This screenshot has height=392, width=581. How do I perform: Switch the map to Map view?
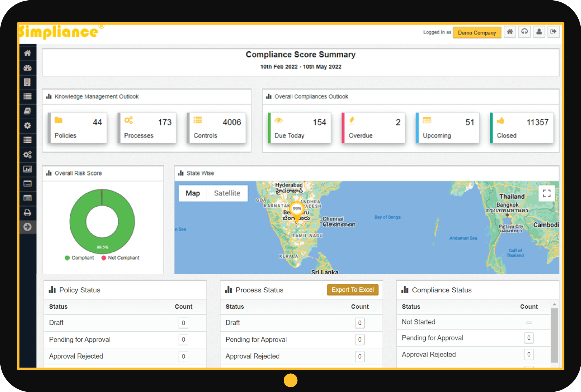pos(193,193)
